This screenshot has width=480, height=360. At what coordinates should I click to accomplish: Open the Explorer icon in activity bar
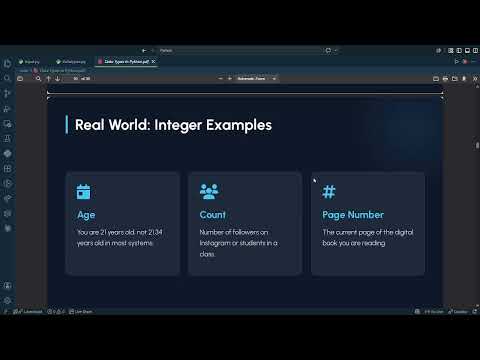click(7, 63)
